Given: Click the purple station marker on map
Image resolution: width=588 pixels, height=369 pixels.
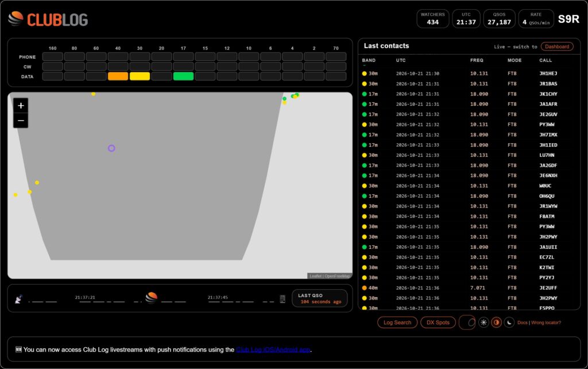Looking at the screenshot, I should tap(111, 148).
